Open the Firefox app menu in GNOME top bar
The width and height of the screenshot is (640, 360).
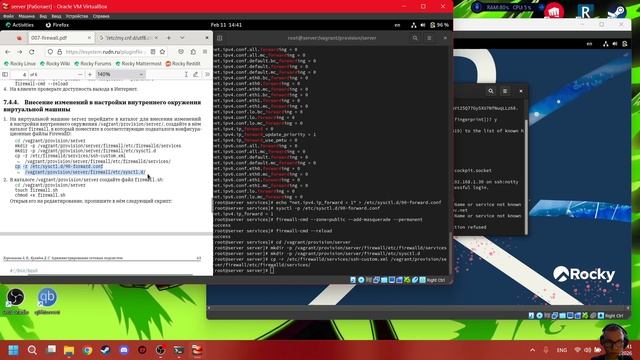[x=57, y=25]
